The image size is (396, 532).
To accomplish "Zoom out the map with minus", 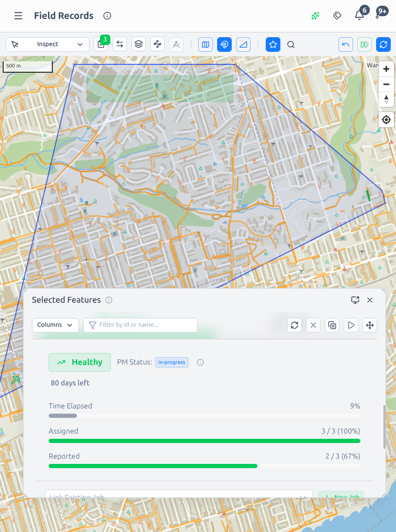I will (386, 84).
